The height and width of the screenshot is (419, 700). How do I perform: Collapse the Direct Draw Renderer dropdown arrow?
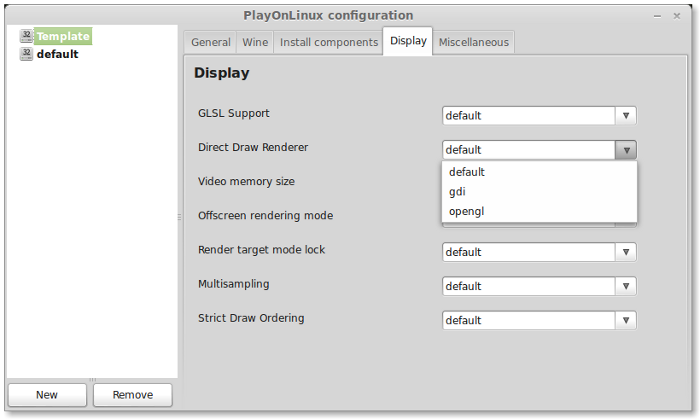point(626,150)
